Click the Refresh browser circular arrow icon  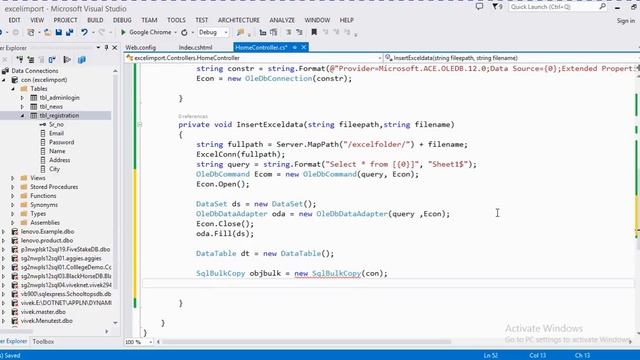point(184,32)
